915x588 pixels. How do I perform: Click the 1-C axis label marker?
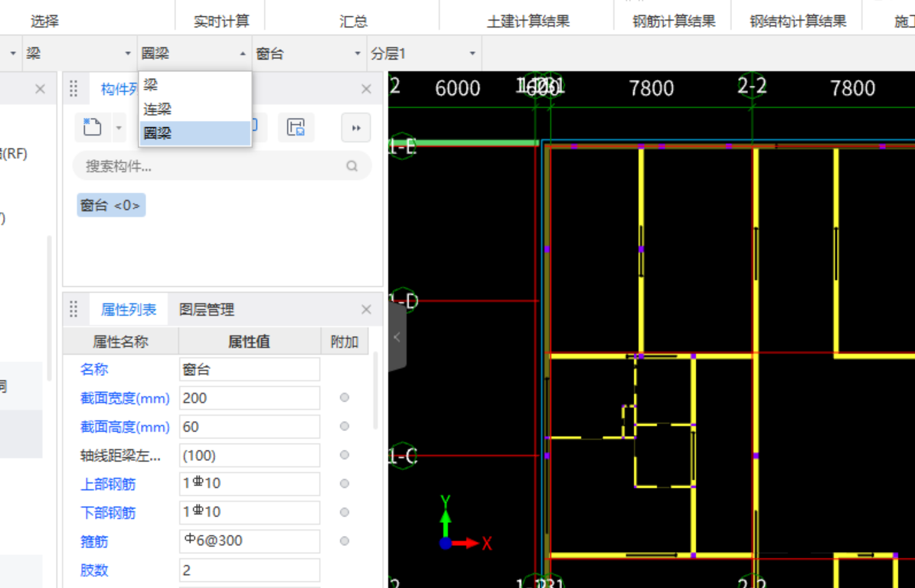coord(404,456)
